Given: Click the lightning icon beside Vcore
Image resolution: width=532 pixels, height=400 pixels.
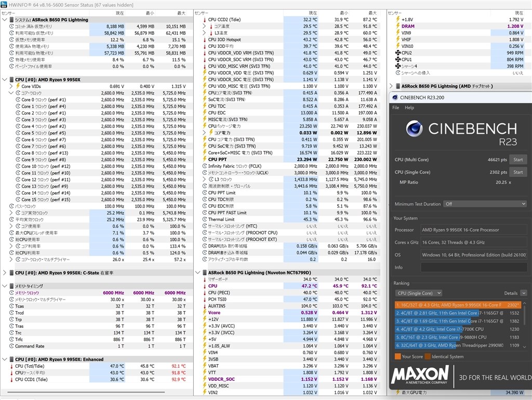Looking at the screenshot, I should click(205, 313).
